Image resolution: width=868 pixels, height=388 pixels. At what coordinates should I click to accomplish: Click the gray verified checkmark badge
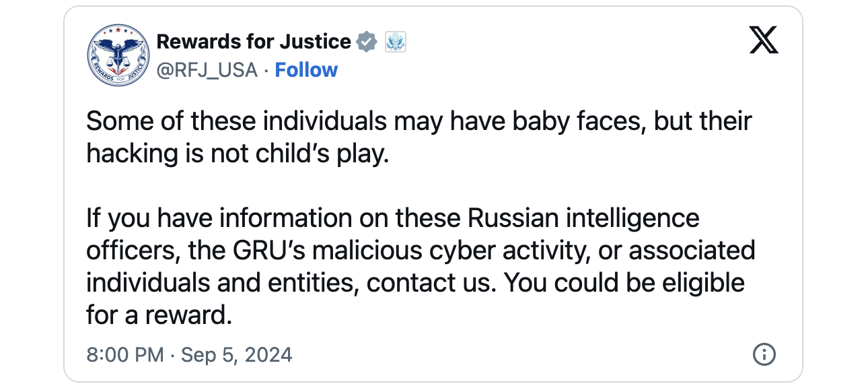pos(366,42)
